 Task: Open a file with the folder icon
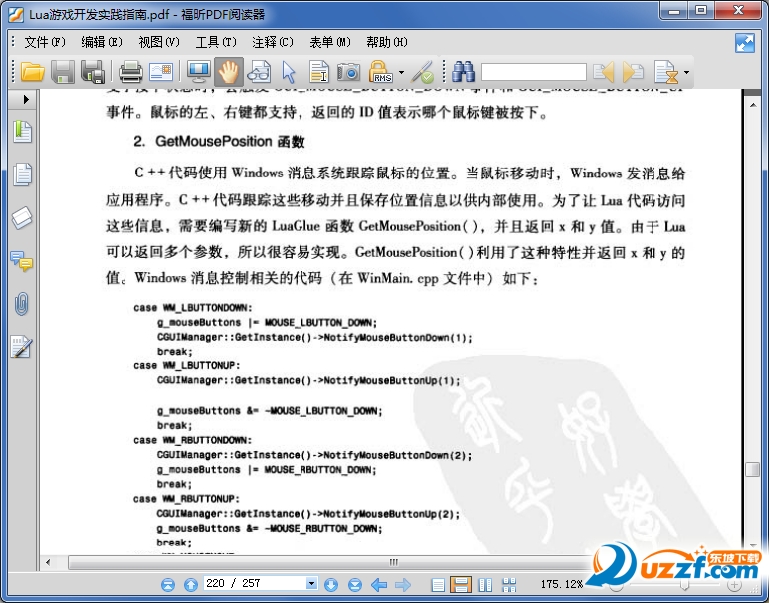(33, 73)
